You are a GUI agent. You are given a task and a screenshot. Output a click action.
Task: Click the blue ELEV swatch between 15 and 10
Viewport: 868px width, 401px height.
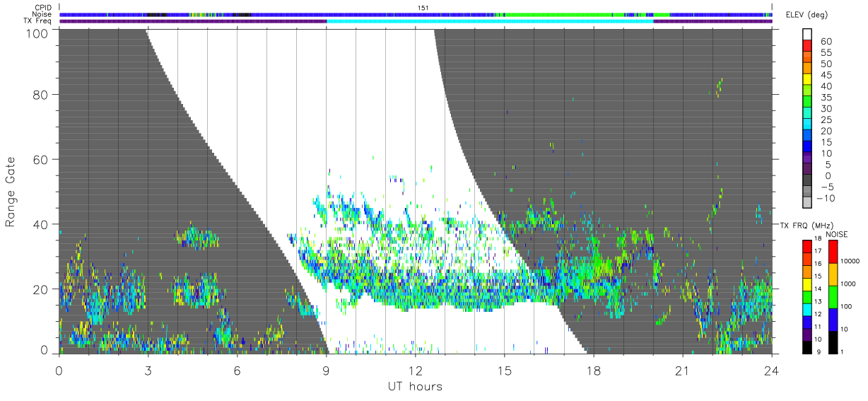[x=808, y=147]
